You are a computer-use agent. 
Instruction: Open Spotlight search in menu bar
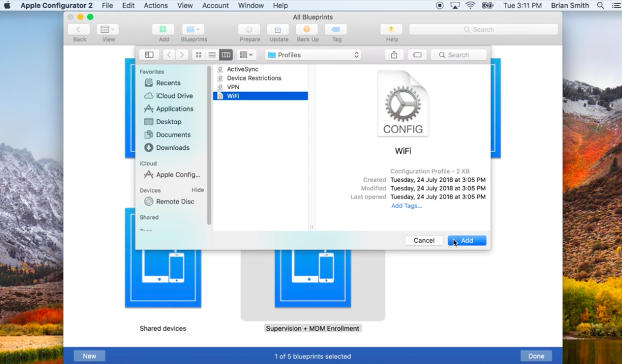tap(600, 5)
